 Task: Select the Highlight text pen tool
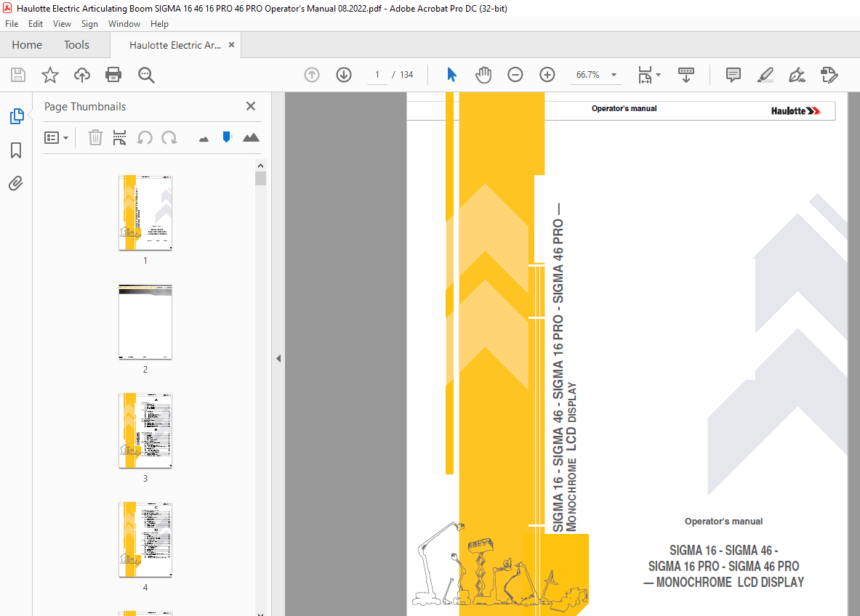[x=765, y=75]
